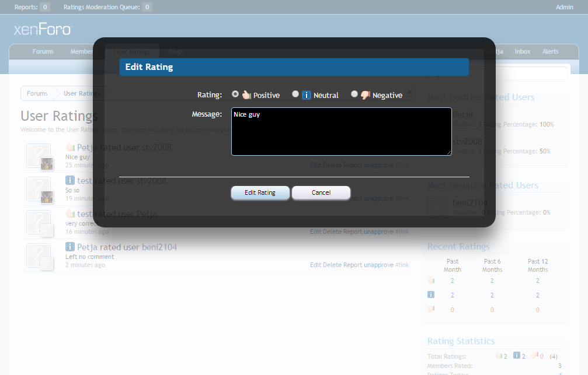Screen dimensions: 588x375
Task: Click the 'Most Negative Rated Users' heading
Action: (483, 185)
